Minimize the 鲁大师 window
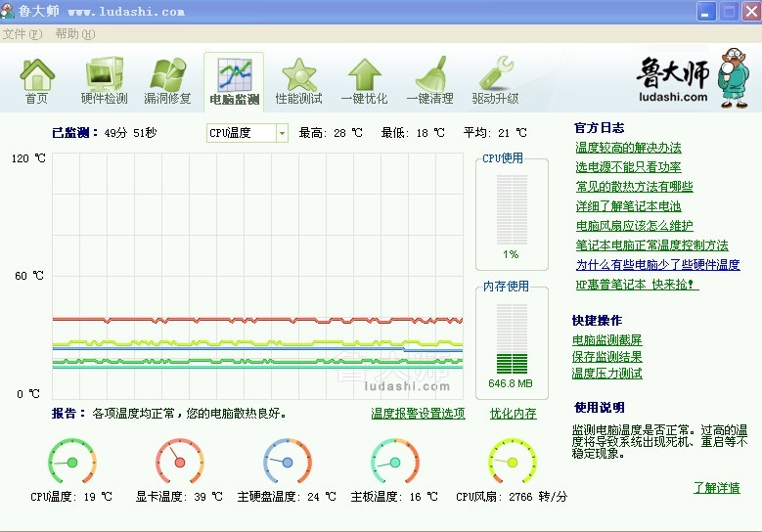The image size is (762, 532). tap(706, 11)
